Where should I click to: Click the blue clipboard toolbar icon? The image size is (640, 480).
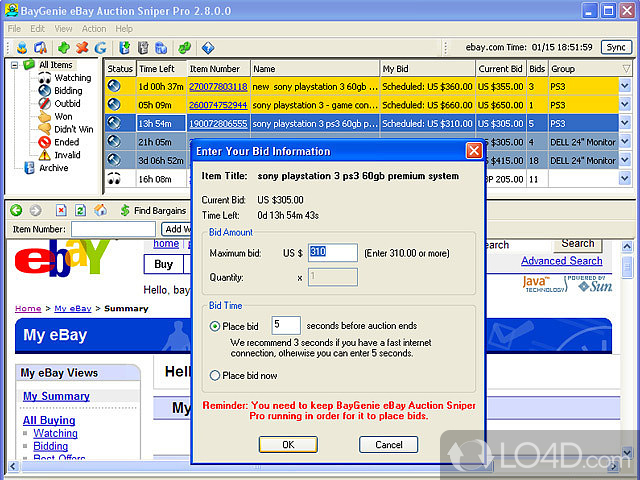161,48
